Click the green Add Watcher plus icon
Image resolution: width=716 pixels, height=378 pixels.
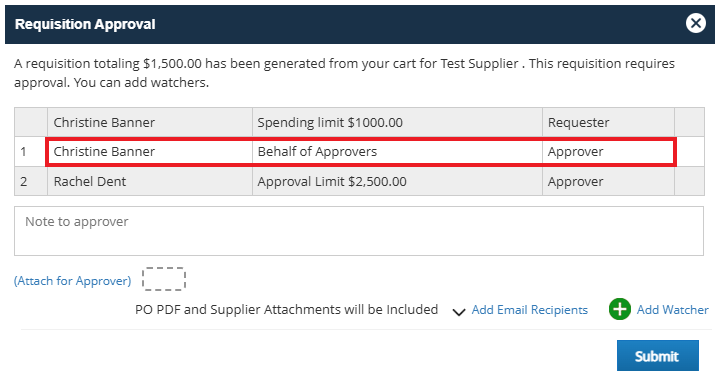coord(620,309)
